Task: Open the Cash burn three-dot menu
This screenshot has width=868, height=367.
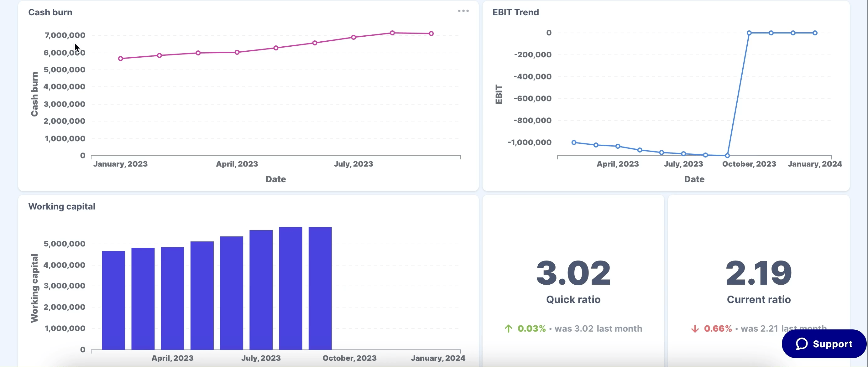Action: [x=463, y=11]
